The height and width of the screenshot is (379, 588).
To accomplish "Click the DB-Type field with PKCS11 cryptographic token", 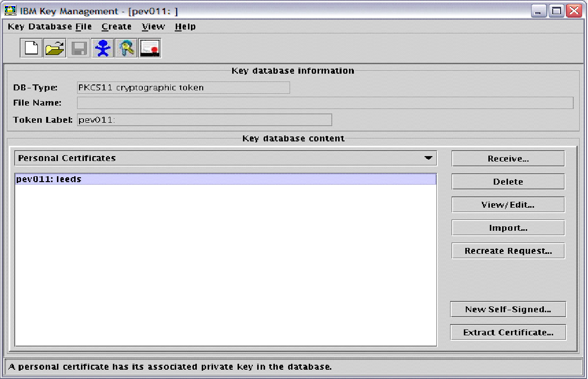I will 184,87.
